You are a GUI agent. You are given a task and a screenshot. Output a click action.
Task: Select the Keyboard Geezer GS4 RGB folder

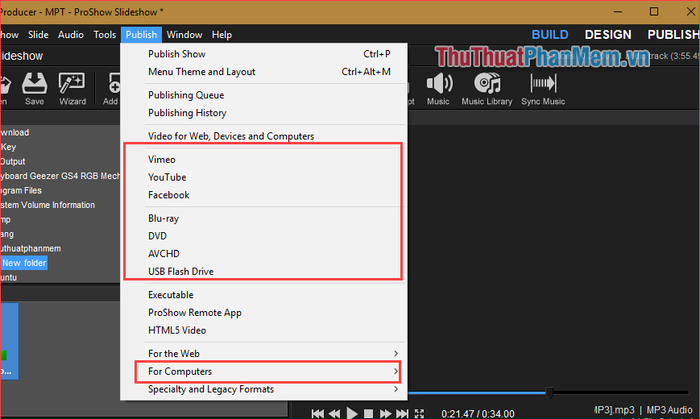[60, 176]
